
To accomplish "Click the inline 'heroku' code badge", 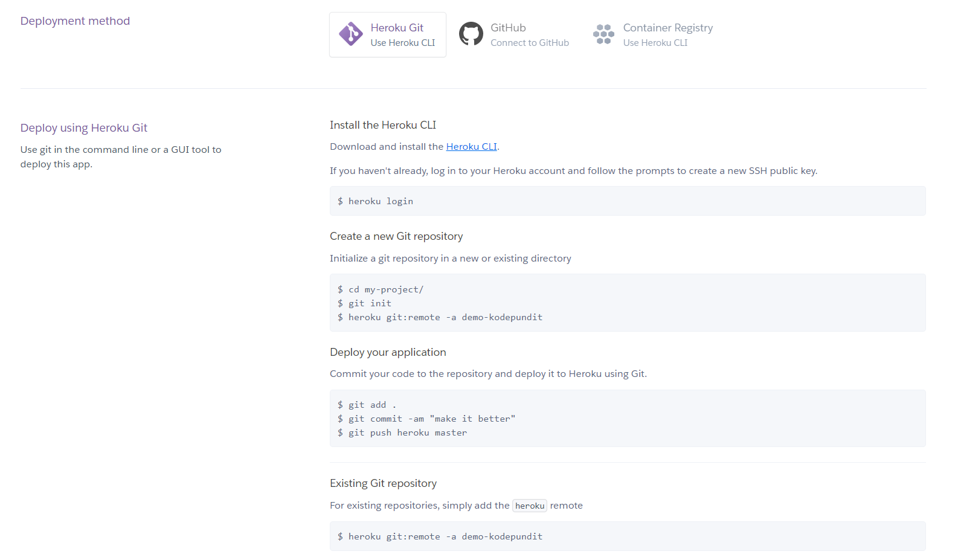I will [x=530, y=506].
